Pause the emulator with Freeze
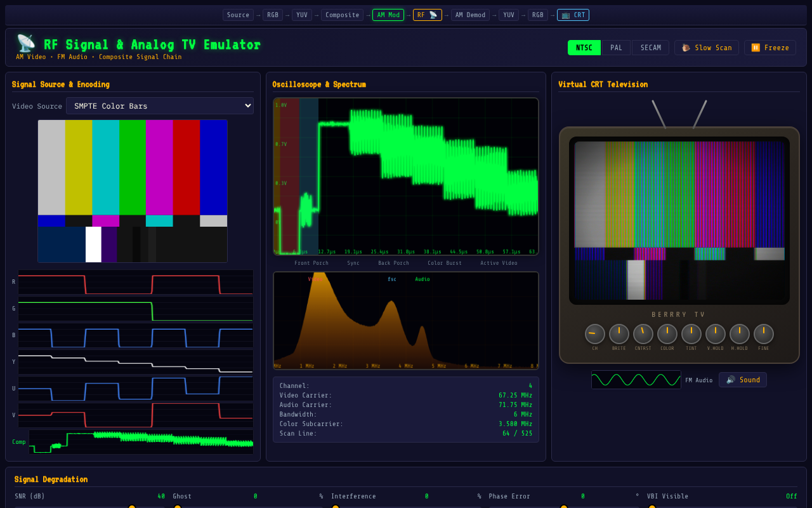The image size is (812, 508). 770,48
